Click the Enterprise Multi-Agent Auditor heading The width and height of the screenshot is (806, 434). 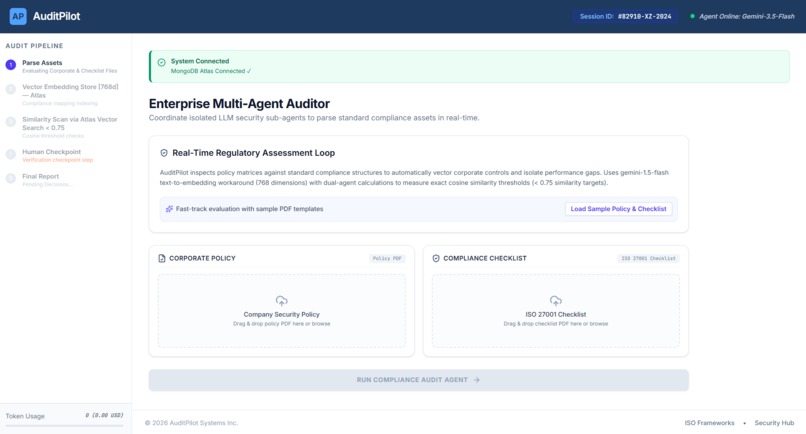(239, 103)
